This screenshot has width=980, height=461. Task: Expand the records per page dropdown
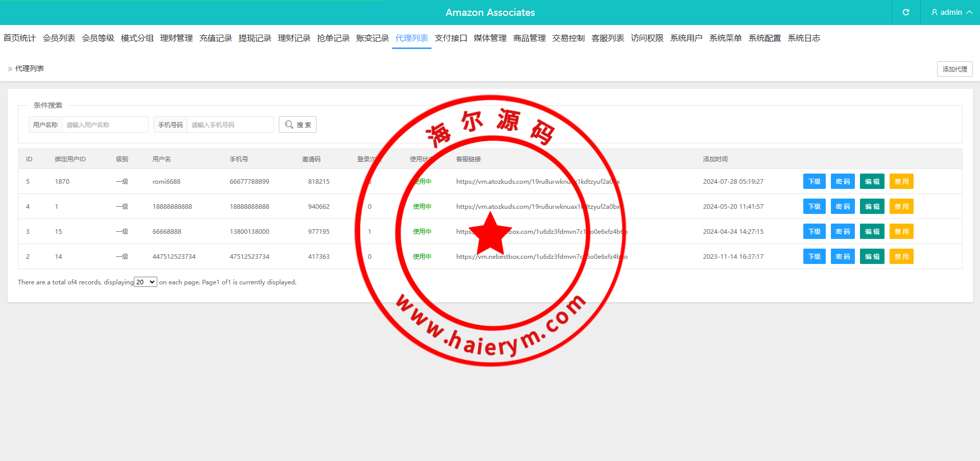coord(146,282)
